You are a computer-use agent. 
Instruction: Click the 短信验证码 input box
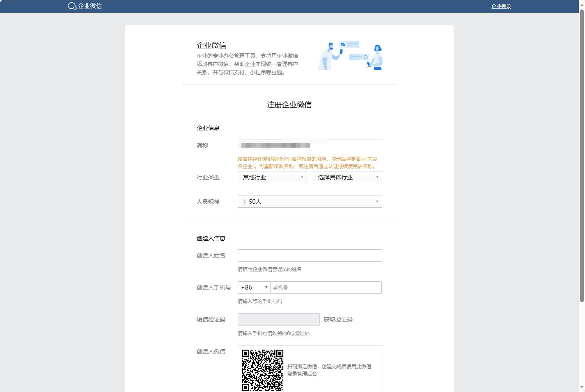[x=279, y=319]
